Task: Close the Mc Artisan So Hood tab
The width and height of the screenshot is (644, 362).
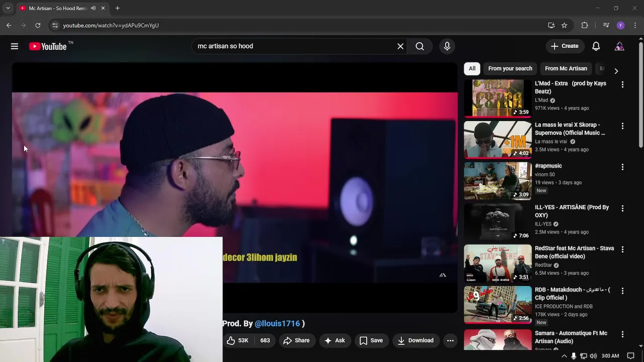Action: (x=103, y=8)
